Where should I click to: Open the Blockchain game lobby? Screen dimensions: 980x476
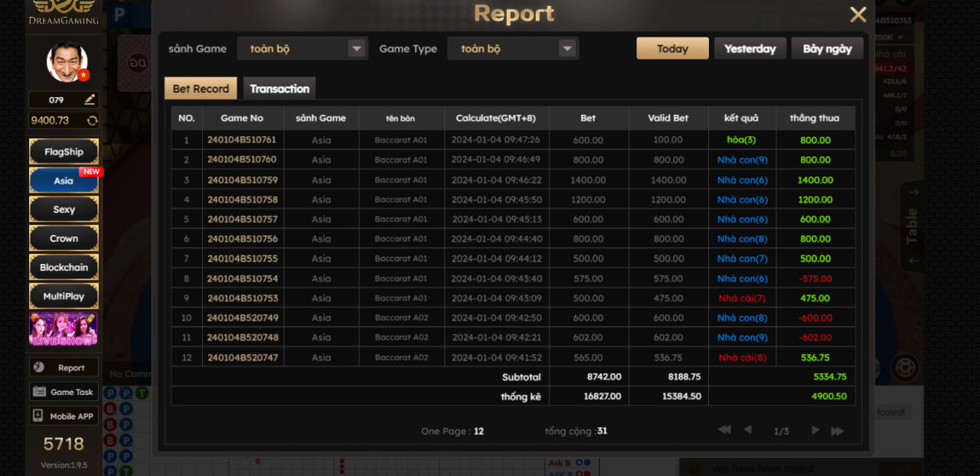click(64, 267)
